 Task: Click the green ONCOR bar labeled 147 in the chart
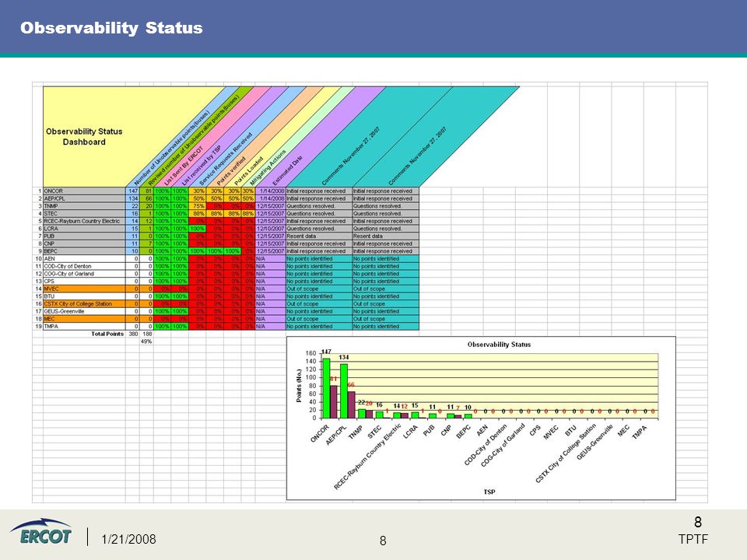(x=326, y=388)
